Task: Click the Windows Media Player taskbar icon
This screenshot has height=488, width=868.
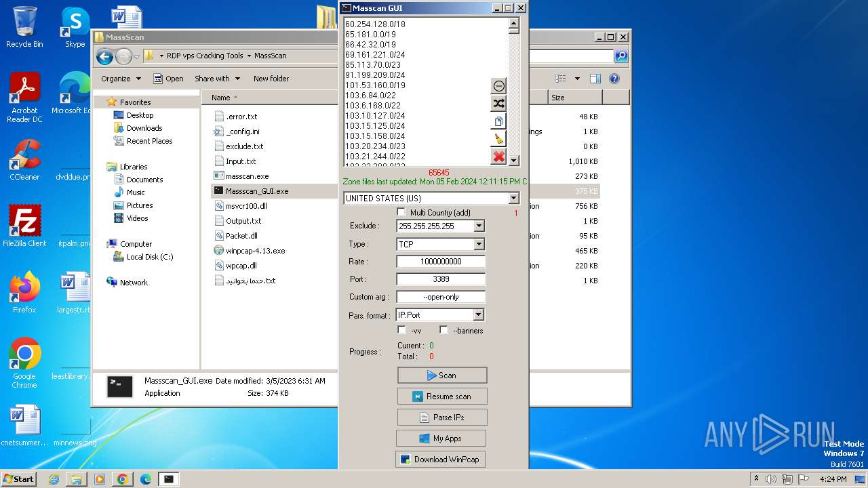Action: point(99,479)
